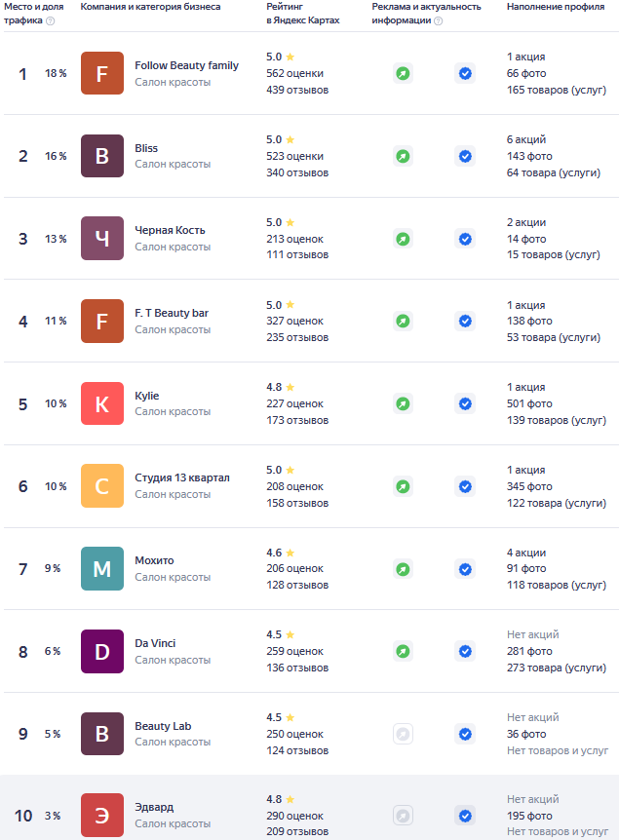
Task: Click the teal M logo tile for Мохито
Action: point(102,568)
